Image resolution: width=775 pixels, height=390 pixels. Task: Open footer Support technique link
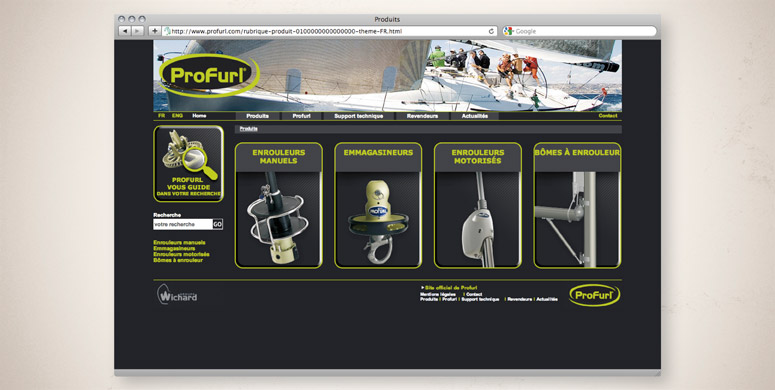(x=480, y=300)
